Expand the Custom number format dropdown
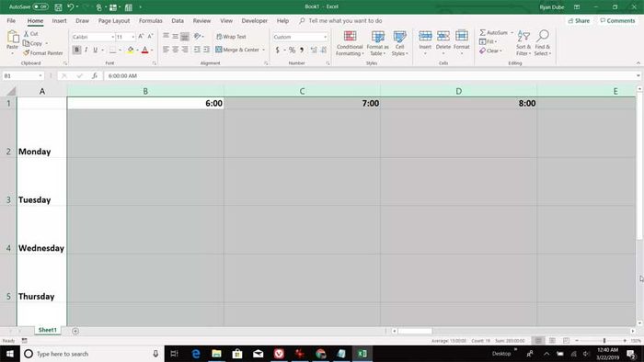Screen dimensions: 644x362 [326, 37]
